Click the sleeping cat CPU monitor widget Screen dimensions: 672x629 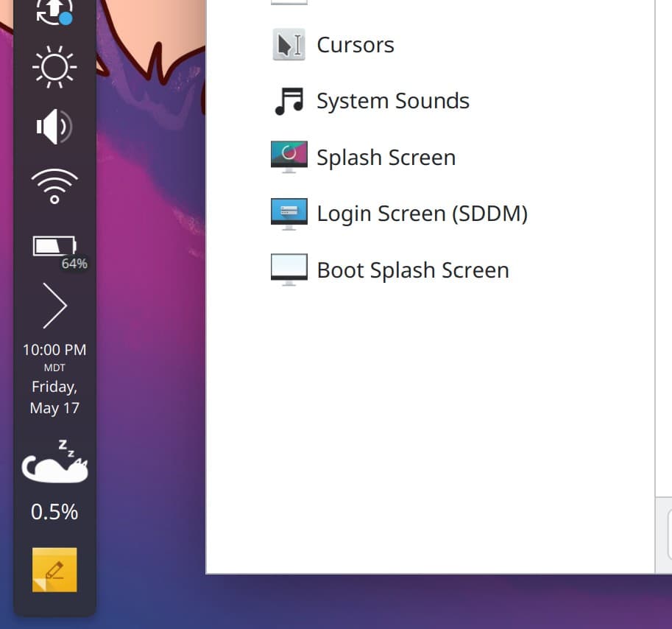(x=54, y=461)
